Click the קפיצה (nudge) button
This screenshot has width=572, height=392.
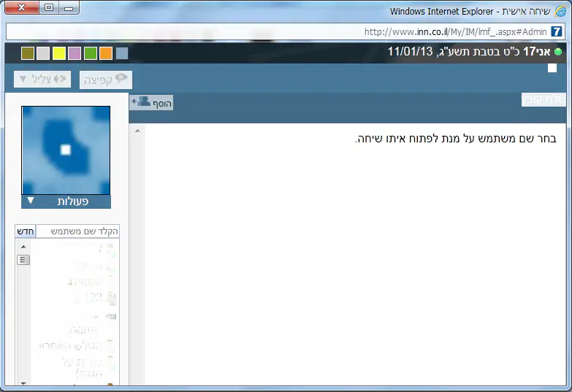point(106,80)
